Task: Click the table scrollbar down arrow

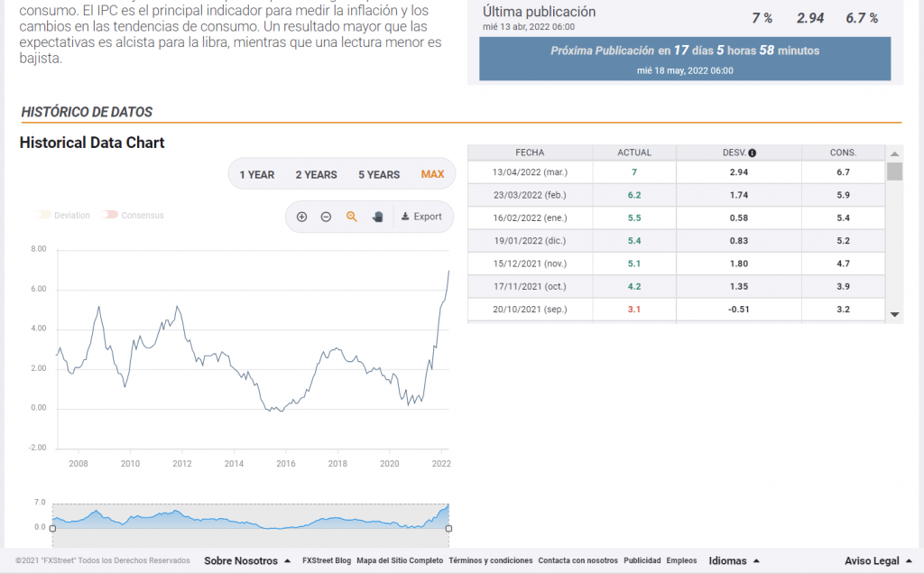Action: coord(894,314)
